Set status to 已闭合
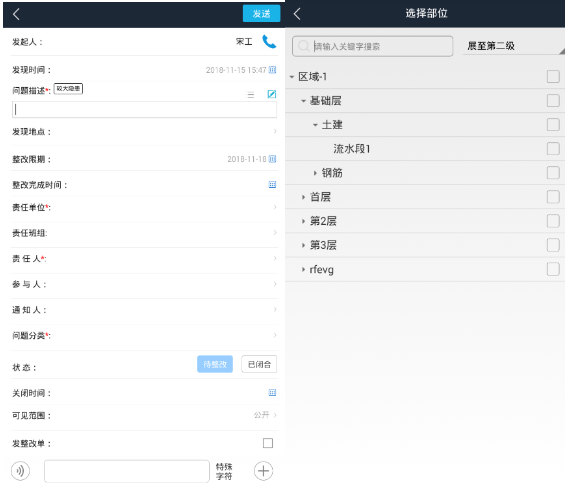This screenshot has height=499, width=565. click(259, 364)
